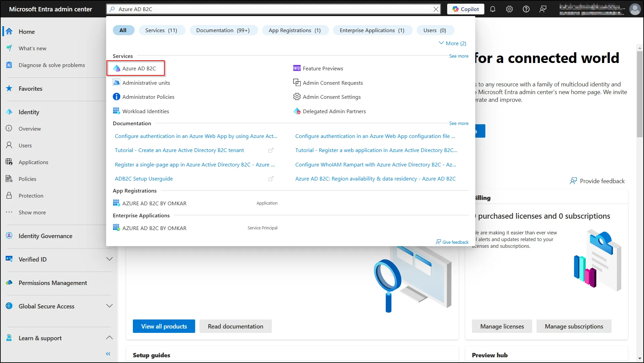The width and height of the screenshot is (644, 363).
Task: Open notifications bell icon
Action: (x=493, y=9)
